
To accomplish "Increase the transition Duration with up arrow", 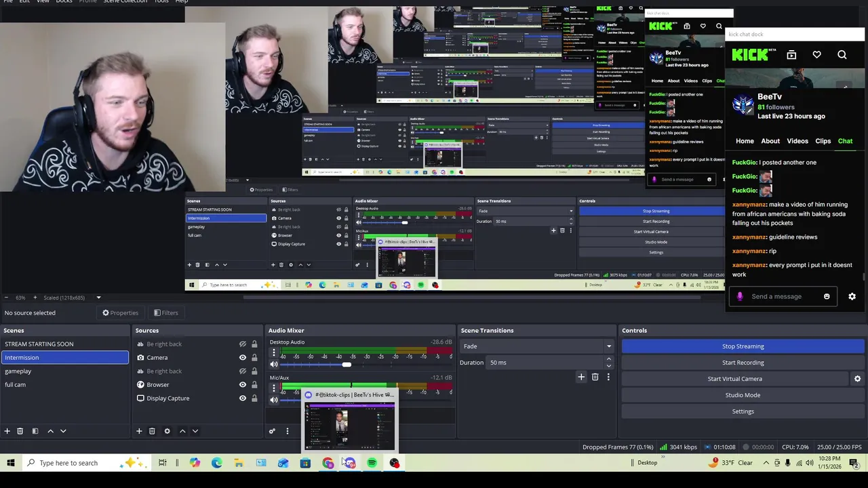I will point(608,359).
